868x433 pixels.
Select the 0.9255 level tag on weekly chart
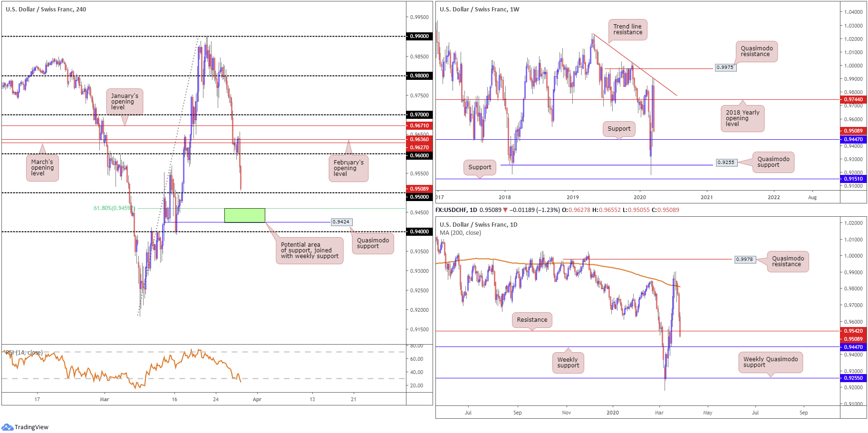click(x=726, y=163)
